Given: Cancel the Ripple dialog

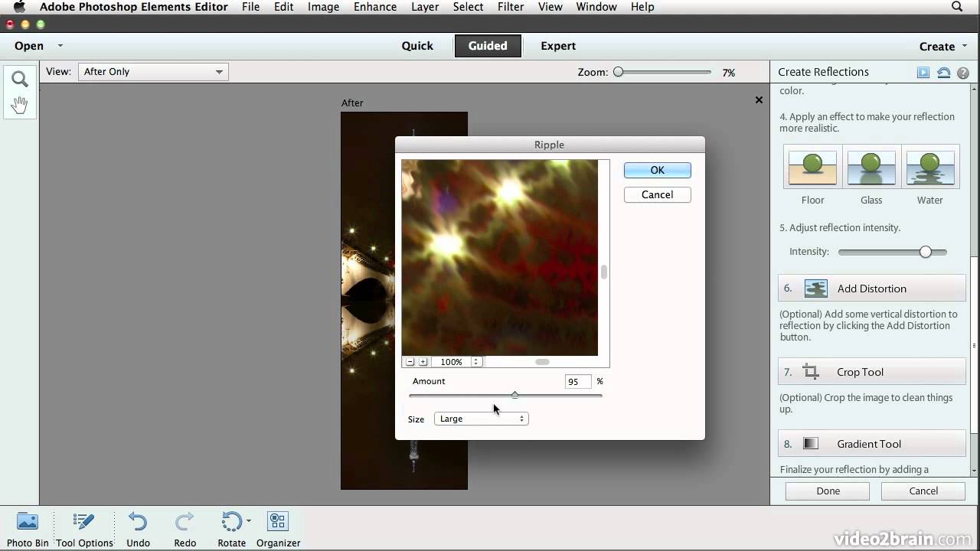Looking at the screenshot, I should (658, 194).
